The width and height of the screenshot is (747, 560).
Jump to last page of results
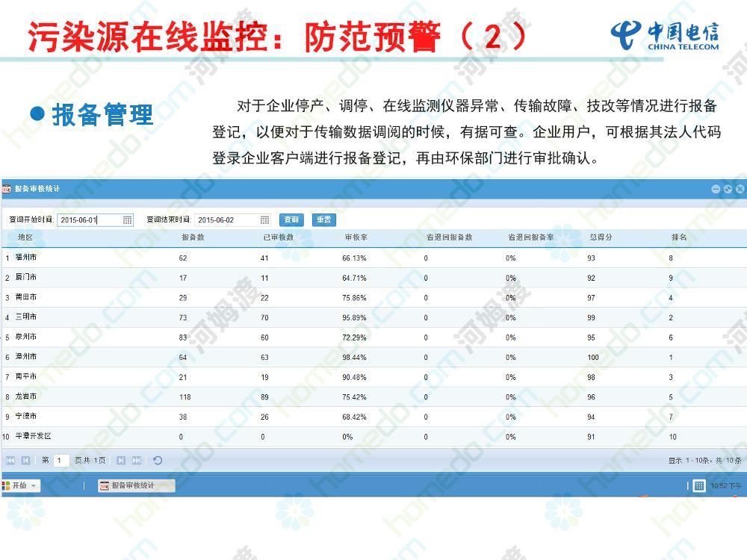tap(137, 461)
